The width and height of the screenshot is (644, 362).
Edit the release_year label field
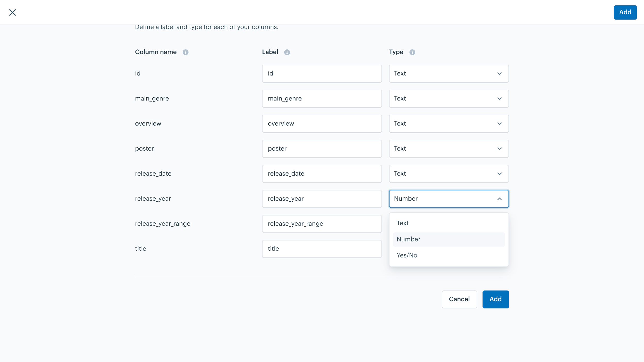tap(322, 199)
